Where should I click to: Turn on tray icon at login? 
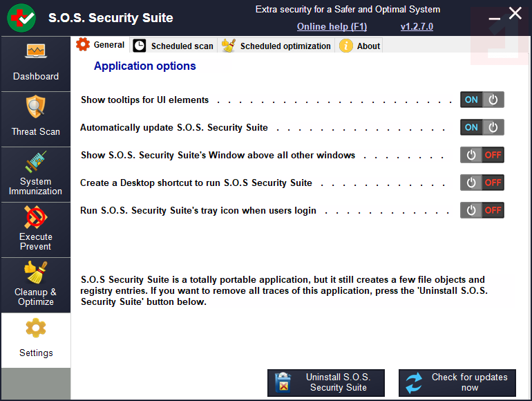coord(482,210)
